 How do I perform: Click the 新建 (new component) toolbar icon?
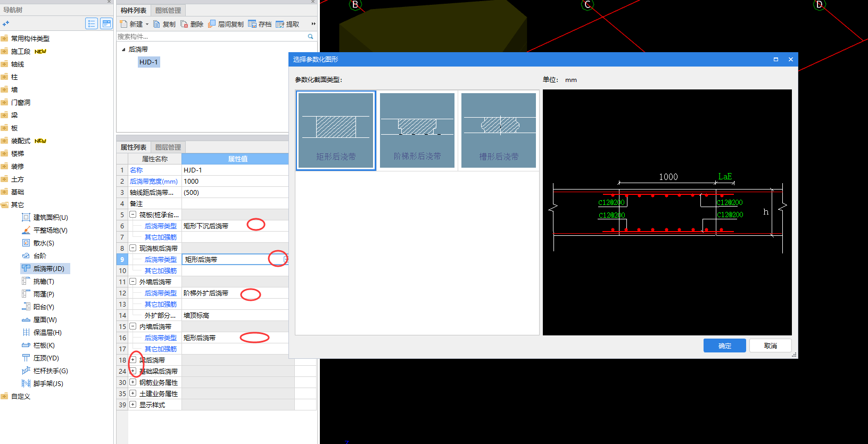click(123, 24)
